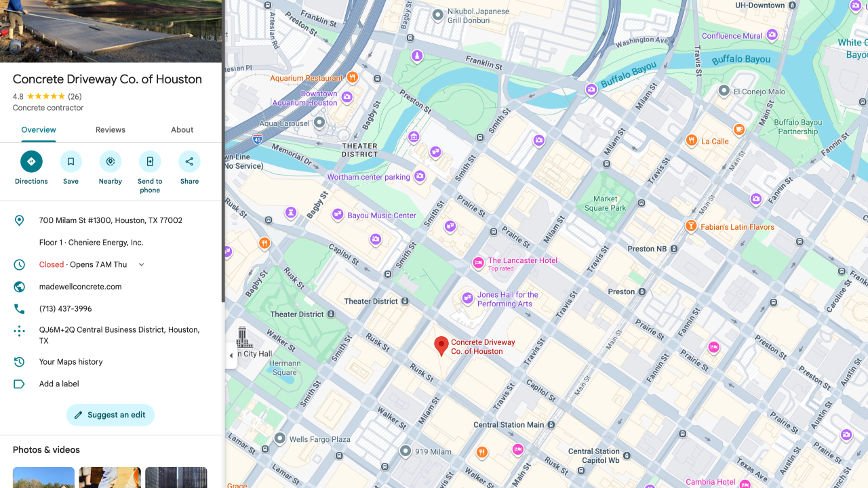Image resolution: width=868 pixels, height=488 pixels.
Task: Click El Conejo Malo marker
Action: [x=724, y=91]
